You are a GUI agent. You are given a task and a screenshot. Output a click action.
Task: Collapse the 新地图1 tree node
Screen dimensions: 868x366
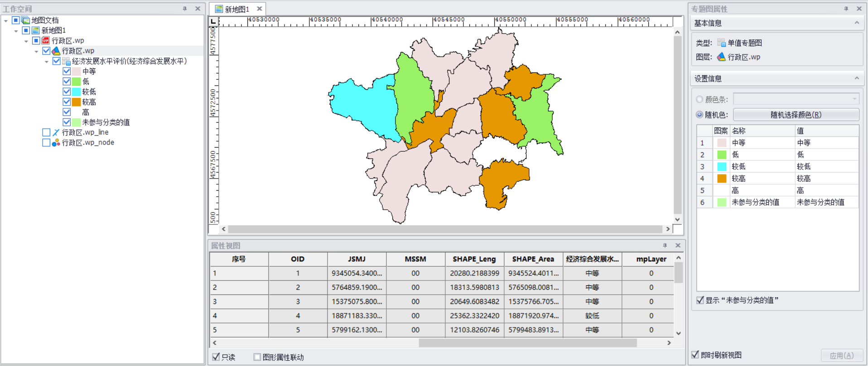pos(16,31)
